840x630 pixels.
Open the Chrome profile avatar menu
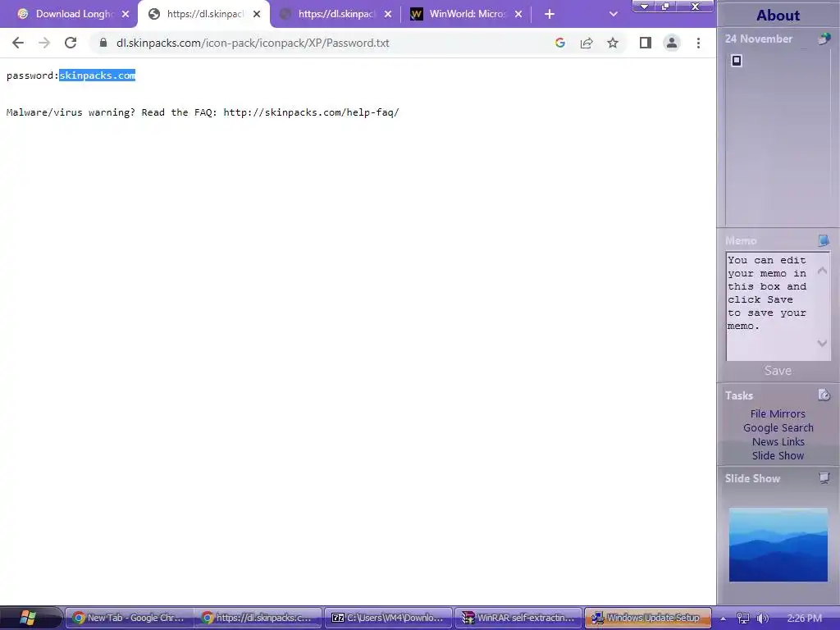tap(671, 43)
